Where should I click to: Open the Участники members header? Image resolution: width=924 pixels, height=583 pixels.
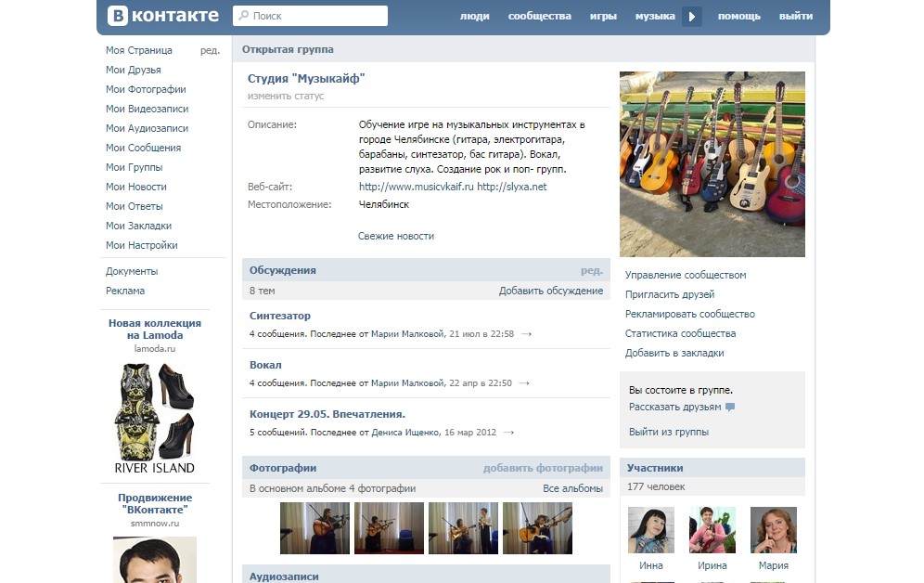click(655, 468)
